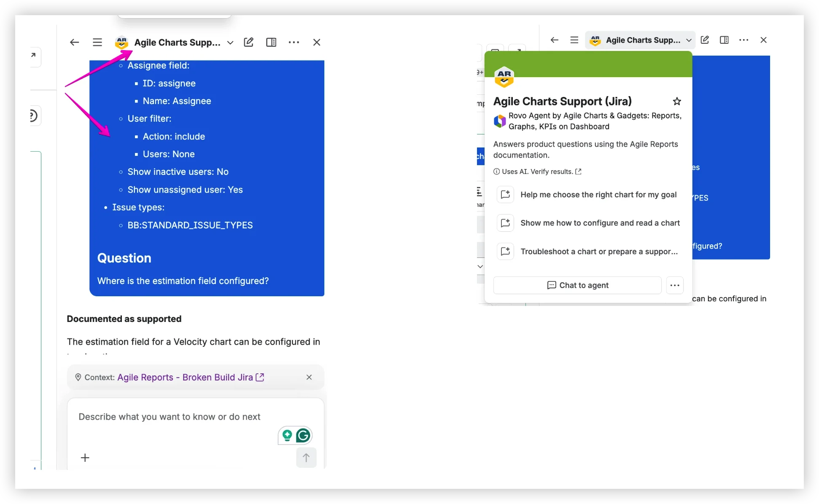Image resolution: width=819 pixels, height=504 pixels.
Task: Click the AR agent avatar in left chat header
Action: [121, 42]
